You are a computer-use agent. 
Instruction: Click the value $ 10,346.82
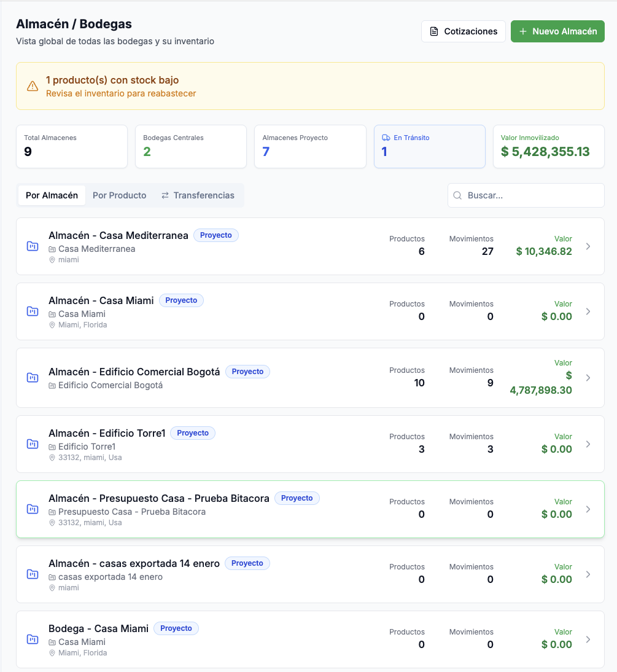[x=544, y=252]
